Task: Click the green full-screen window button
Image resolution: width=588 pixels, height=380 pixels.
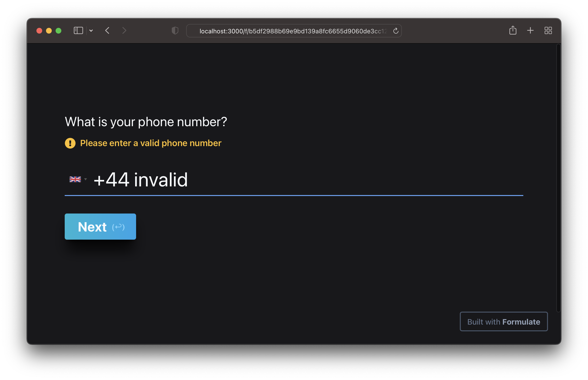Action: click(58, 31)
